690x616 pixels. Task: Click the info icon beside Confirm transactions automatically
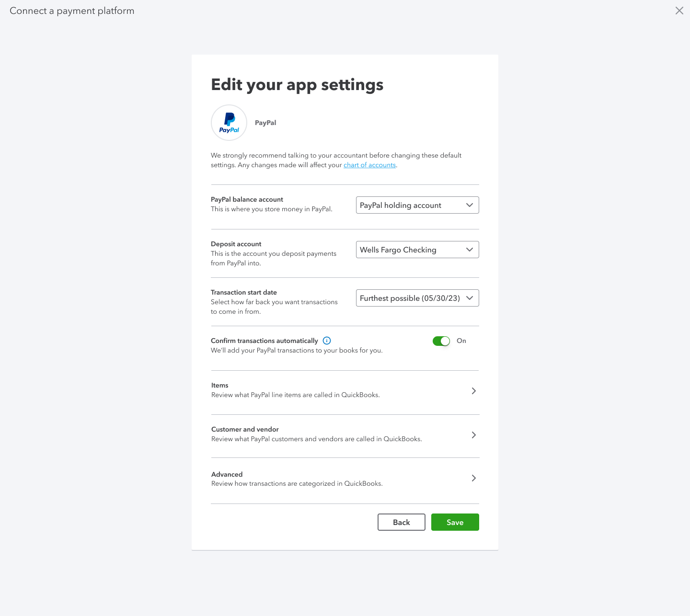[326, 341]
